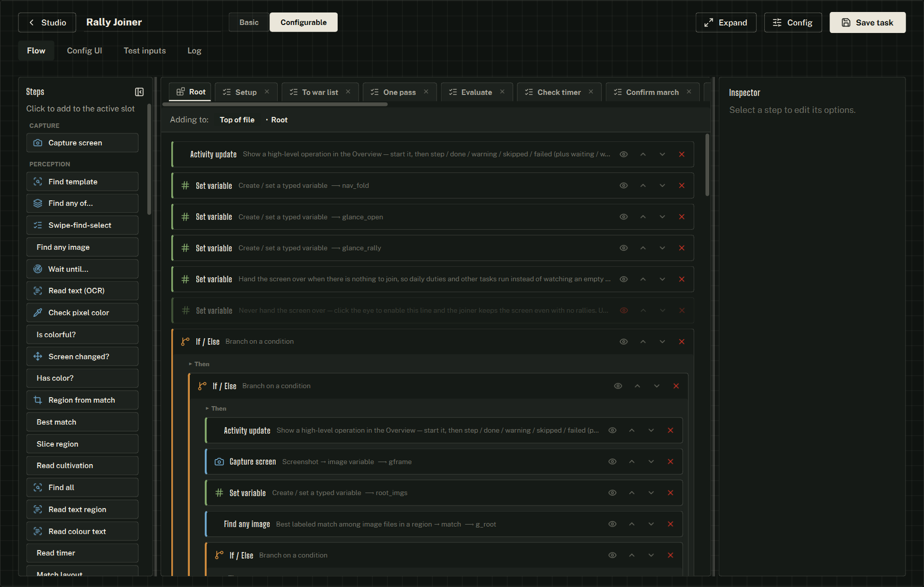Viewport: 924px width, 587px height.
Task: Toggle visibility of top Activity update step
Action: click(x=624, y=154)
